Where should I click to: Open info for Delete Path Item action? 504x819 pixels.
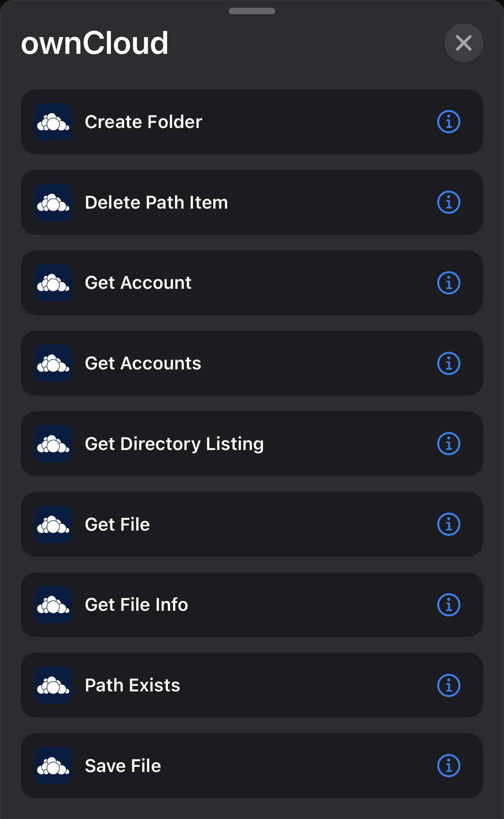tap(449, 203)
